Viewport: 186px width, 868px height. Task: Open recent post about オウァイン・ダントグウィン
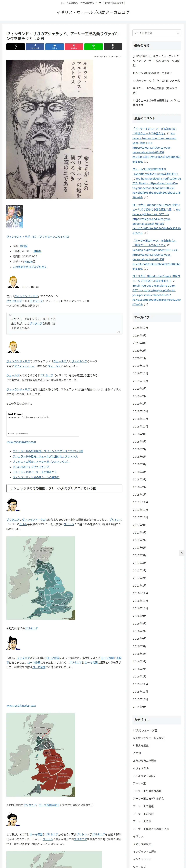click(x=156, y=61)
